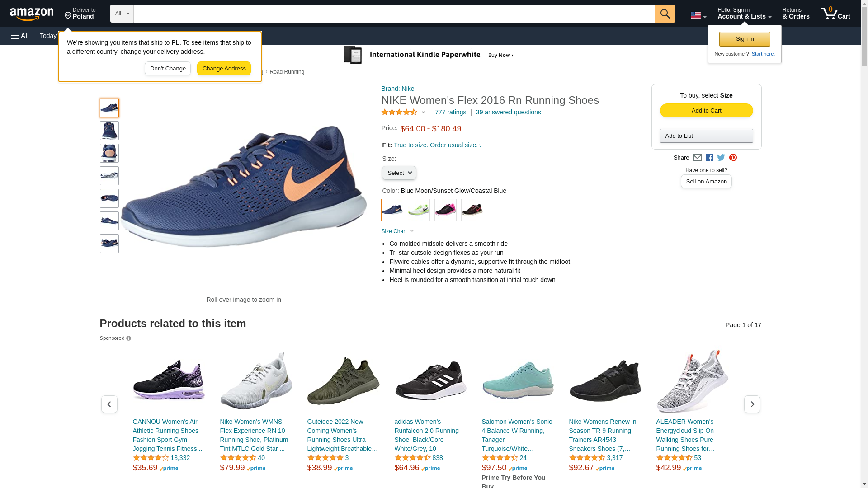Share the product on Facebook
Image resolution: width=868 pixels, height=488 pixels.
point(709,158)
